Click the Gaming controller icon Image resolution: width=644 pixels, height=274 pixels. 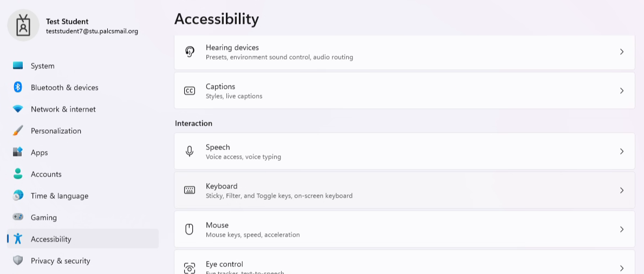18,217
